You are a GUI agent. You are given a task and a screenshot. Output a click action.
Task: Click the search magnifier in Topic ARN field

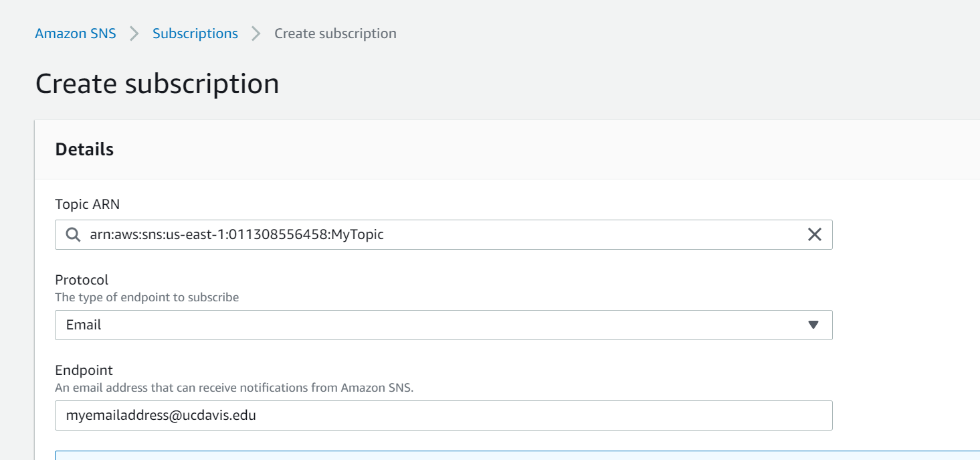coord(72,234)
